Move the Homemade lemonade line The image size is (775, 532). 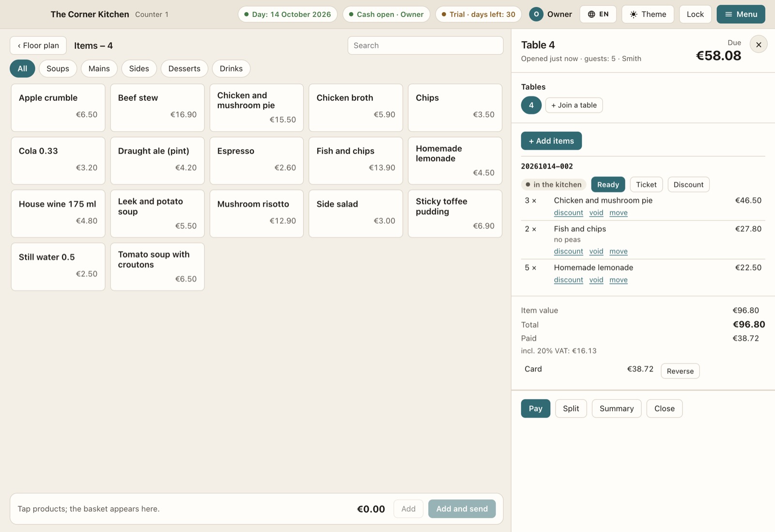point(619,280)
